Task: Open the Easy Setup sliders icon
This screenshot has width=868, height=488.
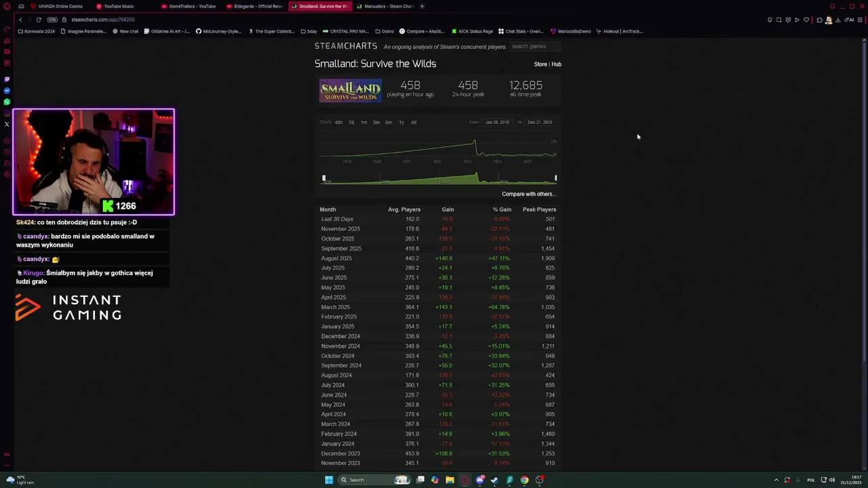Action: click(860, 20)
